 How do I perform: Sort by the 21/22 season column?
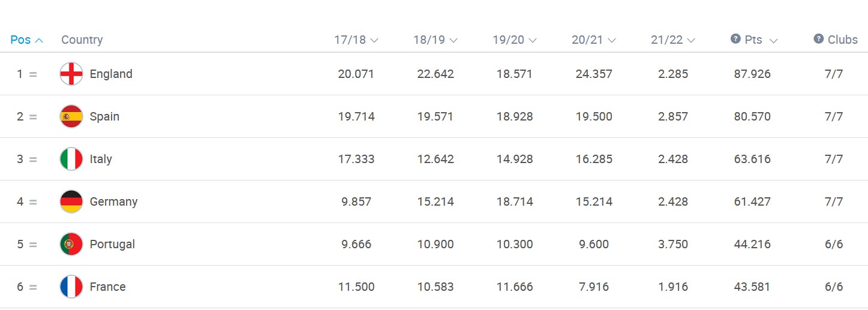pyautogui.click(x=673, y=40)
